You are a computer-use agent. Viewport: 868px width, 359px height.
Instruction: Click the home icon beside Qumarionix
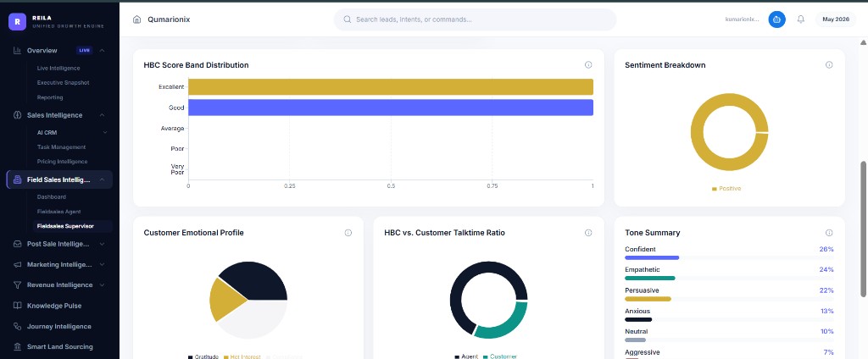click(136, 19)
